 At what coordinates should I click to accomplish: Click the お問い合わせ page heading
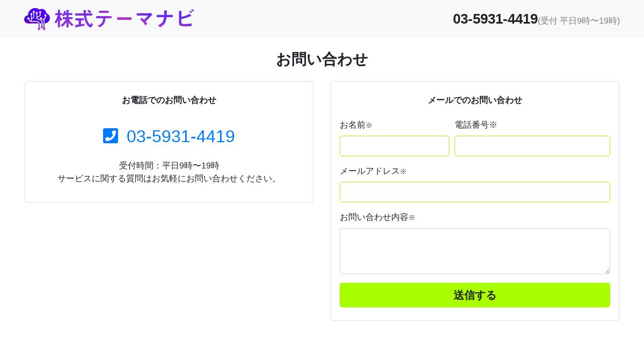(321, 59)
